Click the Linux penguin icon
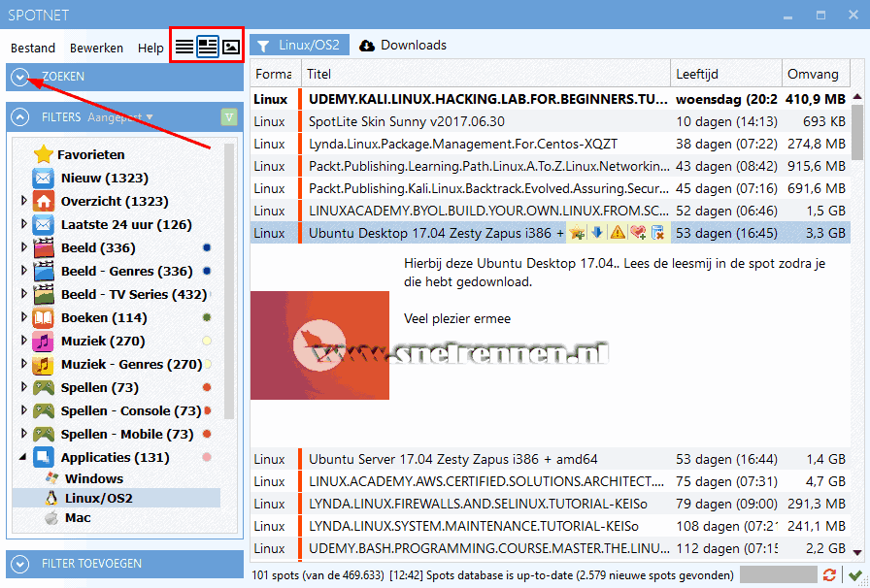 (51, 498)
